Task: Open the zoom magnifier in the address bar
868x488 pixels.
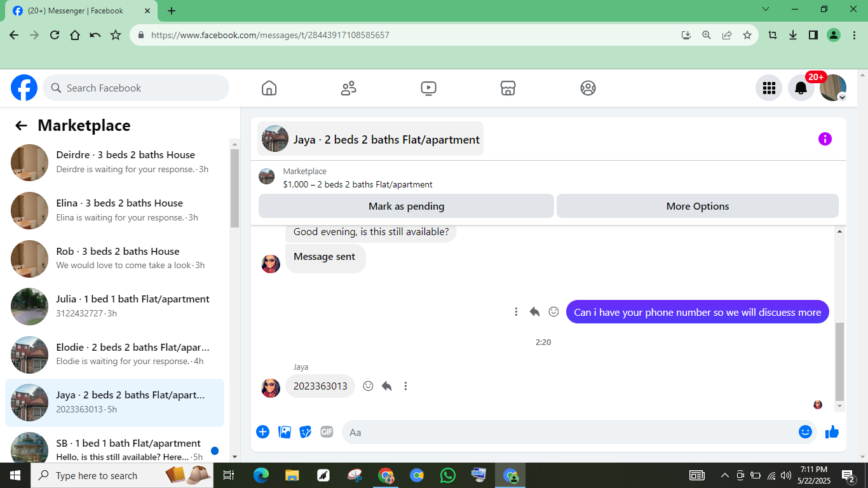Action: [707, 35]
